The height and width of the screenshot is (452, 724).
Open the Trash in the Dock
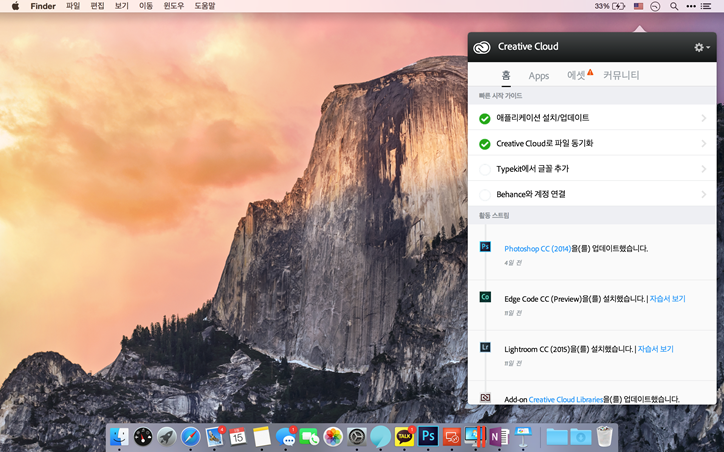pyautogui.click(x=604, y=436)
